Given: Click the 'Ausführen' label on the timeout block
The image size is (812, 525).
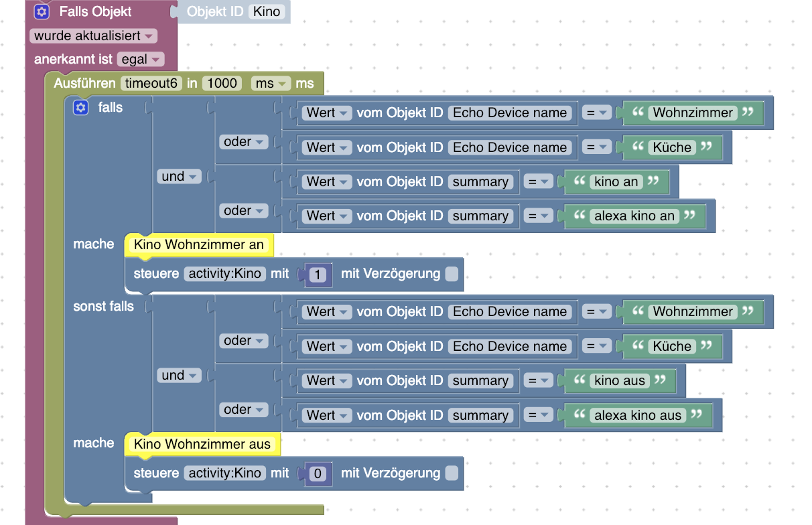Looking at the screenshot, I should click(84, 84).
